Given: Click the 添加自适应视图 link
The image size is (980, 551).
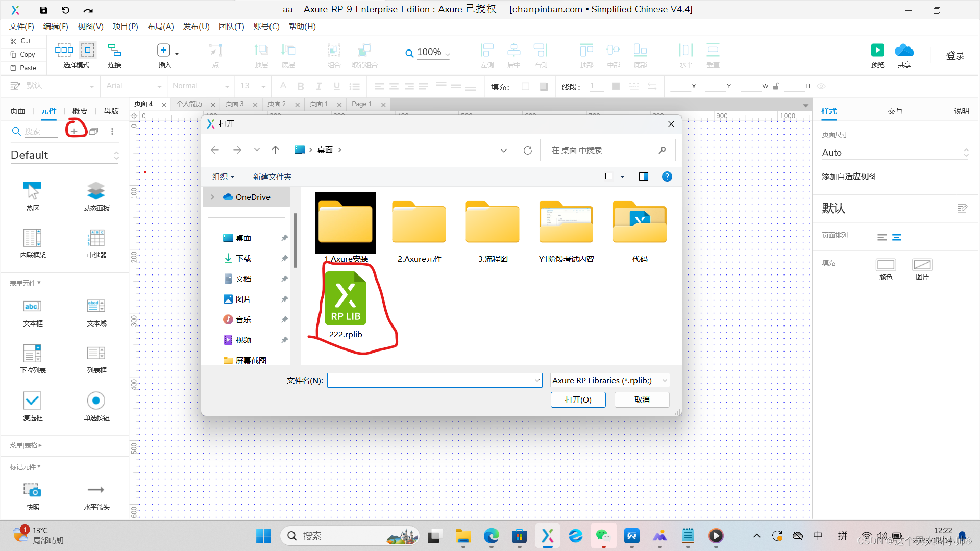Looking at the screenshot, I should tap(848, 176).
